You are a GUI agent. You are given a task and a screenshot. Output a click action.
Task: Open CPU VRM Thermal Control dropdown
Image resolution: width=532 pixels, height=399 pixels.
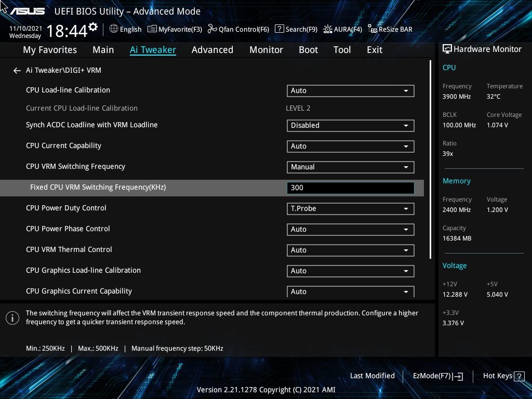351,250
